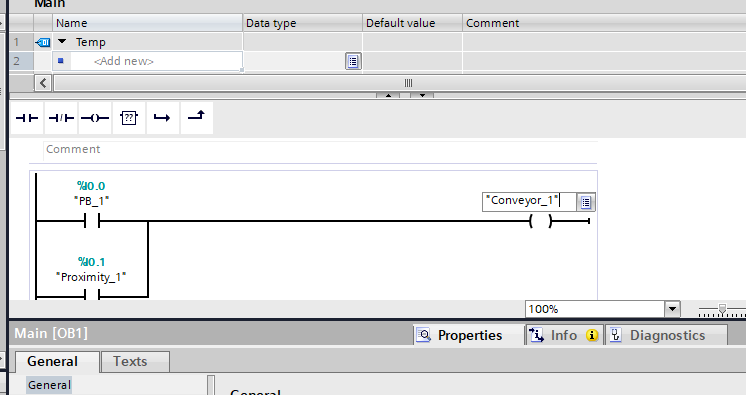Collapse the interface pane with the up arrow
Screen dimensions: 746x395
388,96
